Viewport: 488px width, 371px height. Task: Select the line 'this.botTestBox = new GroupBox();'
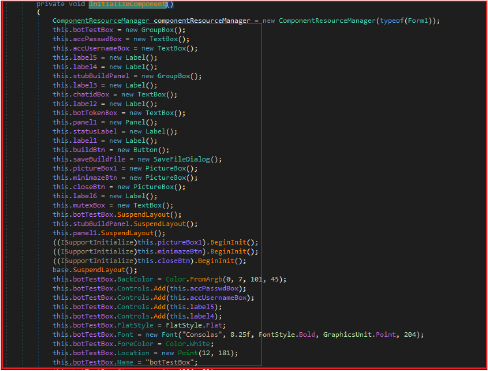coord(119,30)
